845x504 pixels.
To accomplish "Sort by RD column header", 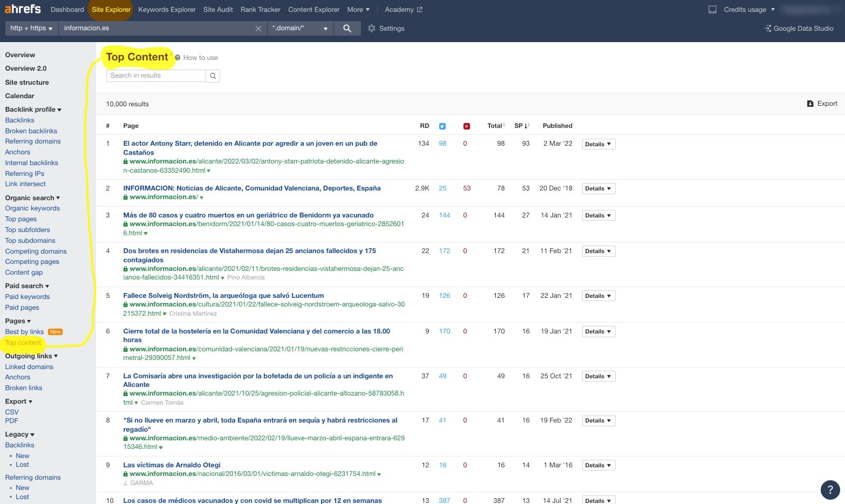I will 425,126.
